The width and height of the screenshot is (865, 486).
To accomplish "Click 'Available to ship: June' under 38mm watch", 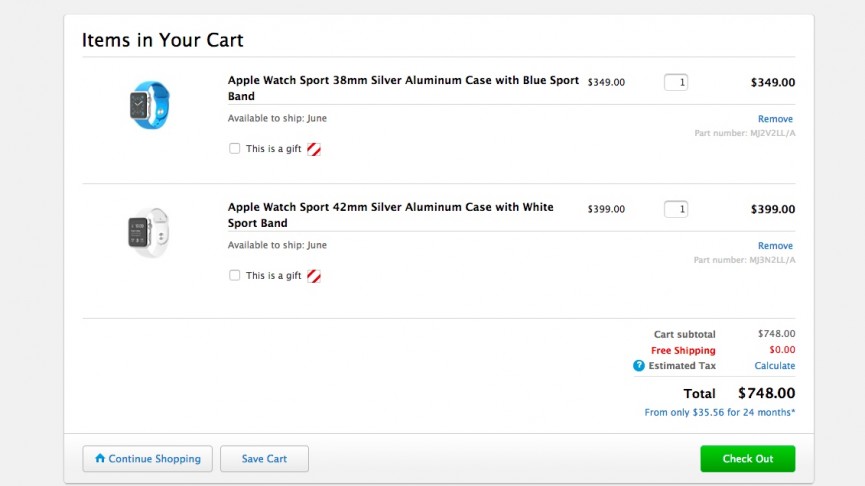I will click(277, 118).
